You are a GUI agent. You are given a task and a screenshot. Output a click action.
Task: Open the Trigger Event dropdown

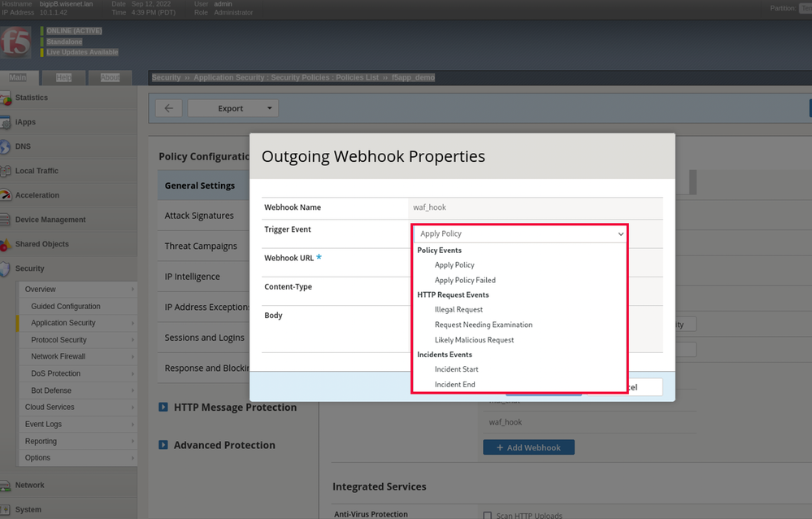[519, 233]
